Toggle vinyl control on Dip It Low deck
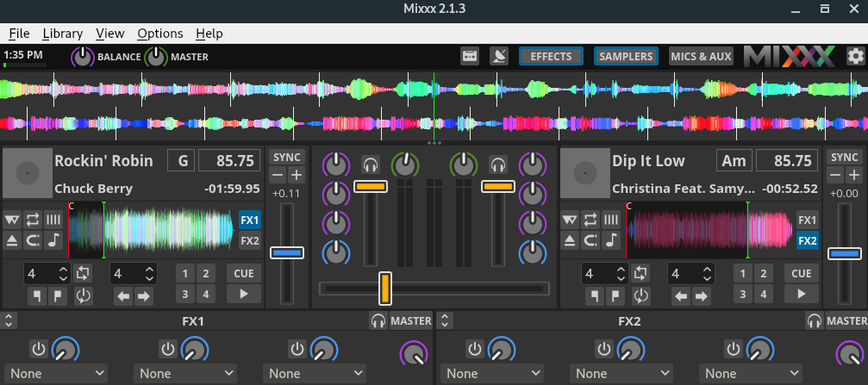This screenshot has height=385, width=868. pyautogui.click(x=570, y=220)
